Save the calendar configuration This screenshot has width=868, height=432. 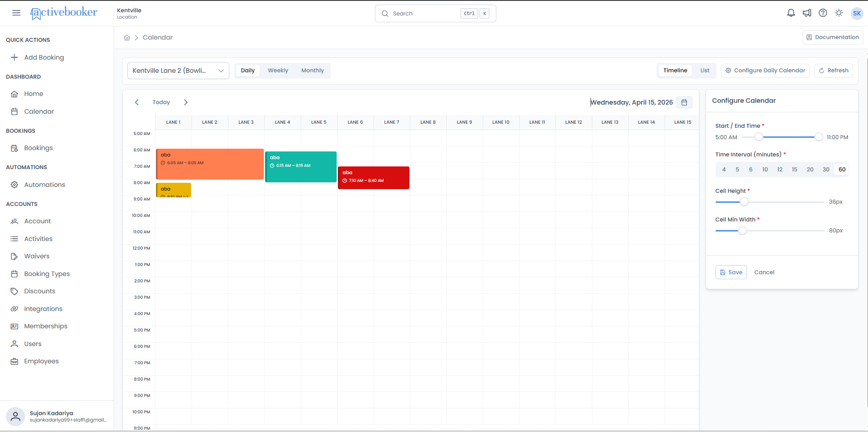coord(731,272)
